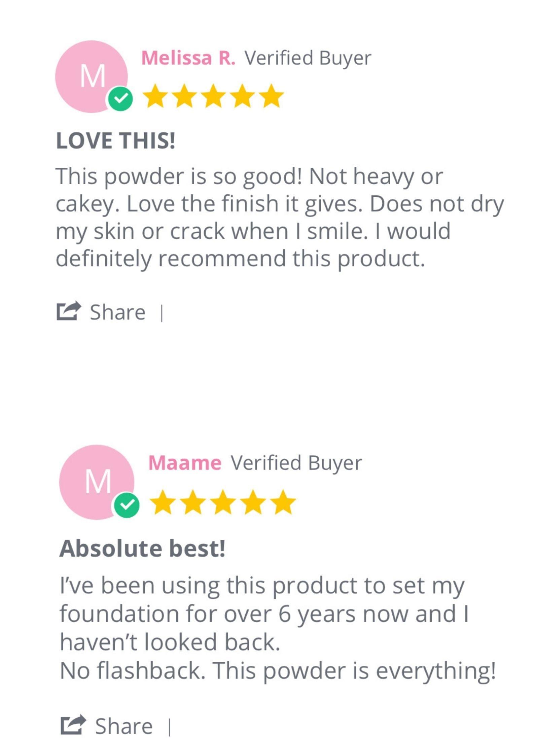Click the LOVE THIS! review title
534x756 pixels.
pos(115,140)
